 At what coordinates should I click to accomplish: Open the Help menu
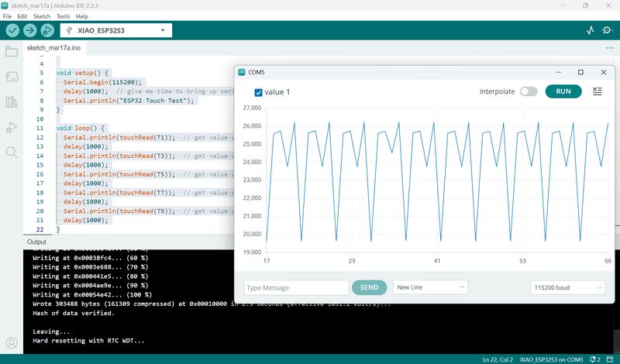click(x=82, y=16)
